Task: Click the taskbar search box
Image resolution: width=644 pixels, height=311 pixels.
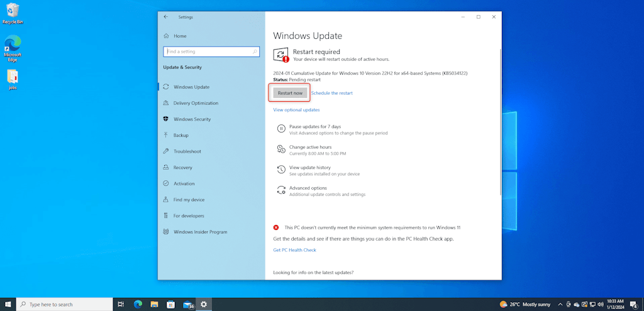Action: 65,305
